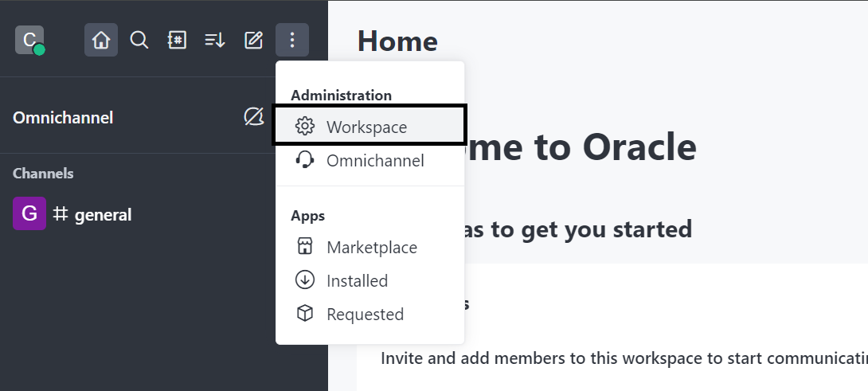Toggle Omnichannel availability status icon
The height and width of the screenshot is (391, 868).
coord(253,117)
